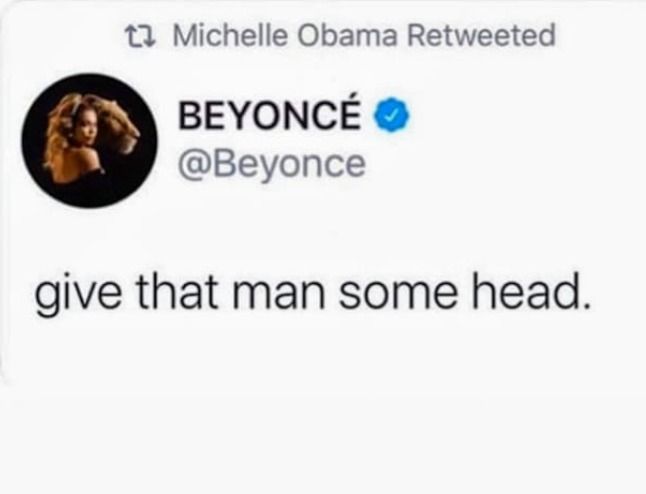The height and width of the screenshot is (494, 646).
Task: Open the BEYONCÉ display name profile
Action: [x=269, y=115]
